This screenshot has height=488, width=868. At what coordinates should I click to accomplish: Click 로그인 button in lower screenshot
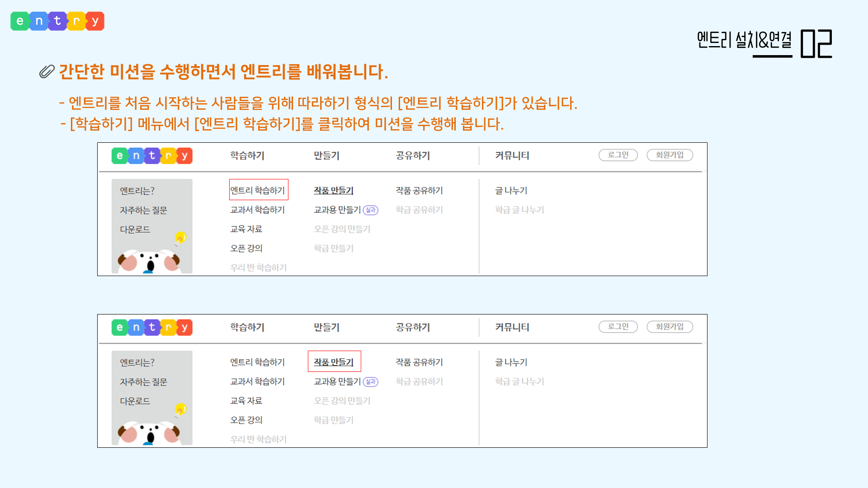(618, 327)
